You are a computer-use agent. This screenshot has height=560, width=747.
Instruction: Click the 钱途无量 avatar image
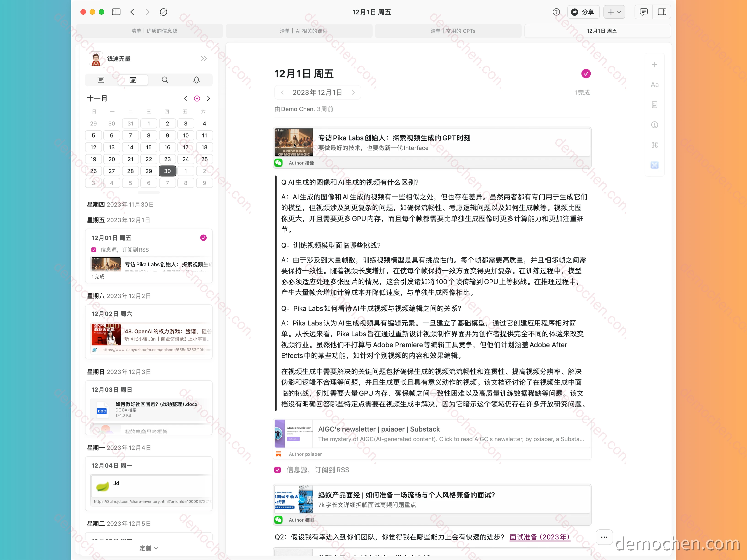point(96,59)
